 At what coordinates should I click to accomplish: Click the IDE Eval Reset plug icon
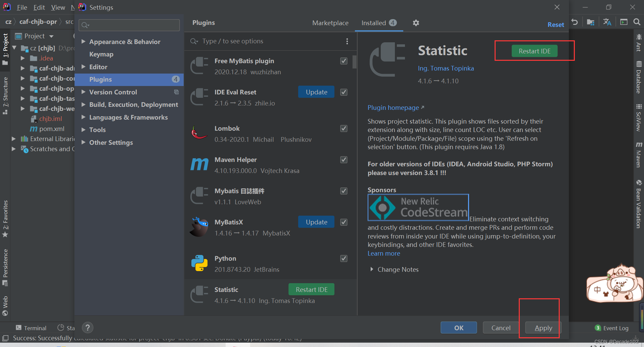[x=199, y=97]
